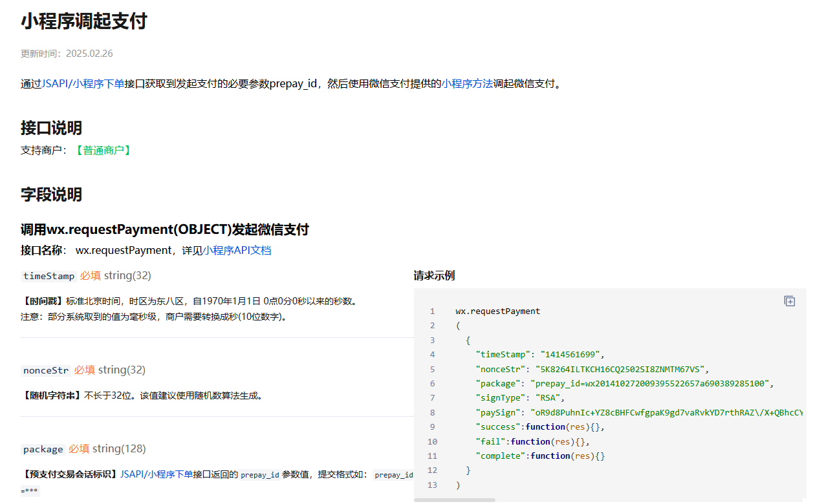Click the 调用wx.requestPayment(OBJECT)发起微信支付 heading
The height and width of the screenshot is (504, 813).
pos(165,229)
